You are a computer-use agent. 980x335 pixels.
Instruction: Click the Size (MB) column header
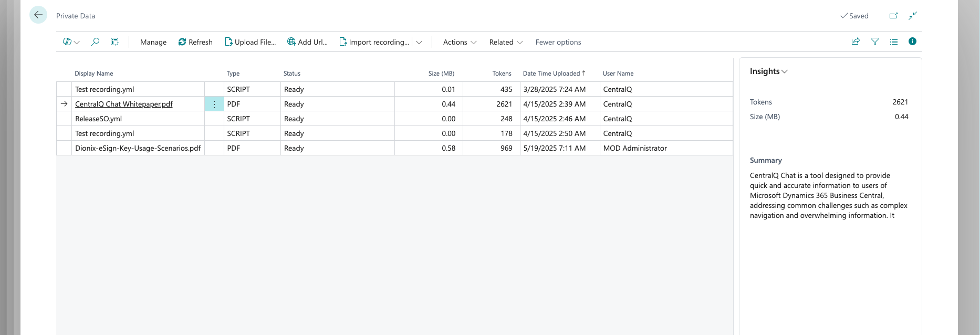[x=441, y=74]
